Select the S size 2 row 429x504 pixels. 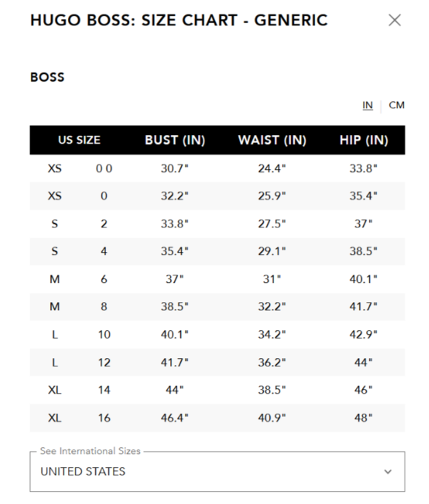(217, 224)
